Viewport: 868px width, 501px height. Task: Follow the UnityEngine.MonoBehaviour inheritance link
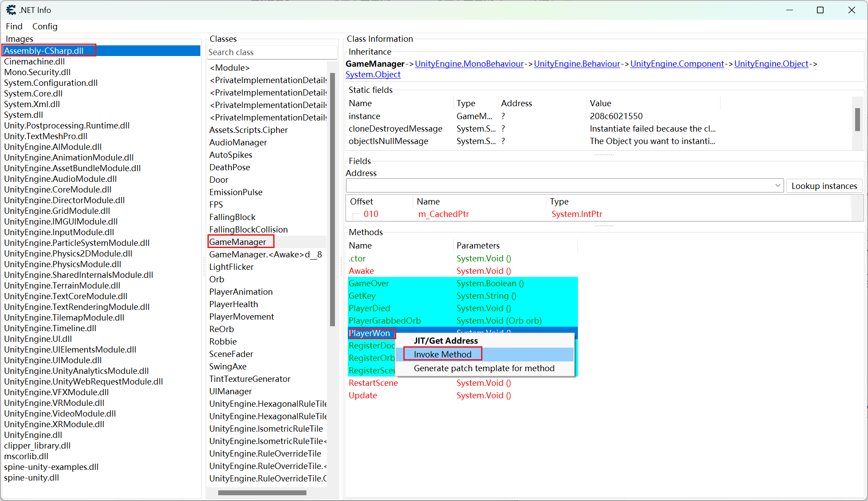pos(469,64)
